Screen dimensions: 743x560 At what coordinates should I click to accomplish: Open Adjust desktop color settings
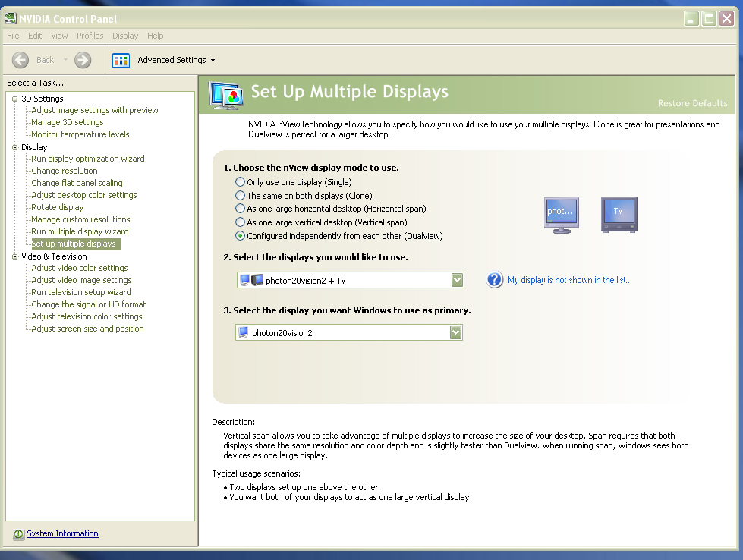(x=84, y=195)
